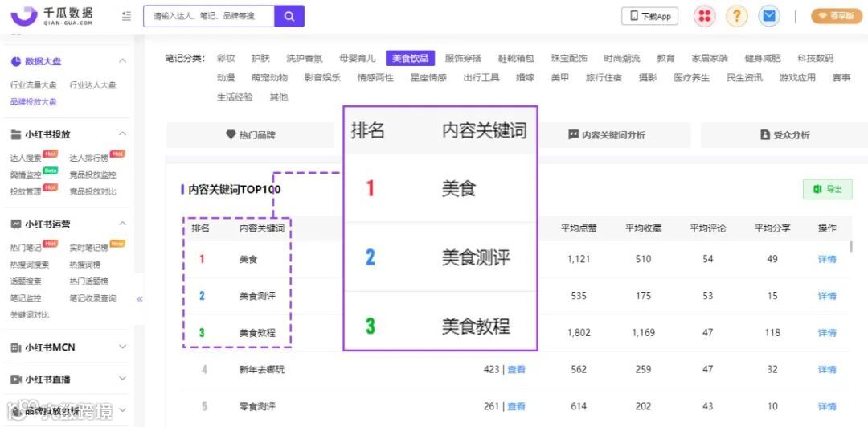
Task: Open 详情 for the 美食教程 row
Action: tap(827, 333)
